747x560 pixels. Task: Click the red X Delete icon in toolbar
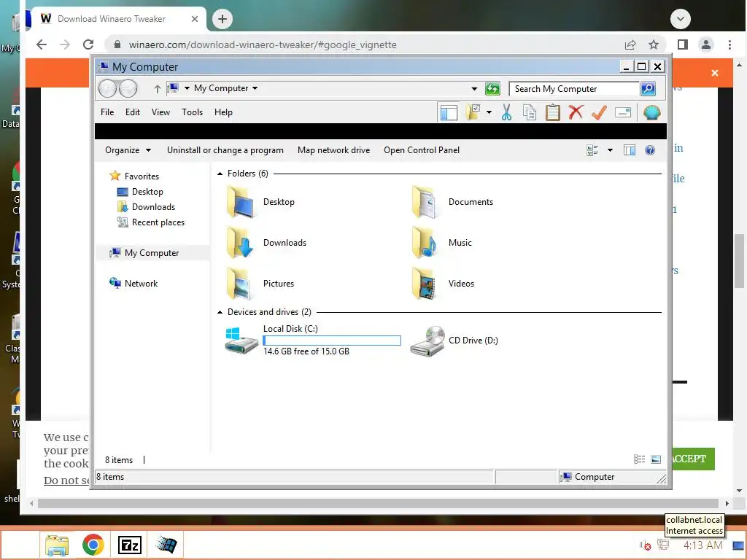[x=576, y=112]
